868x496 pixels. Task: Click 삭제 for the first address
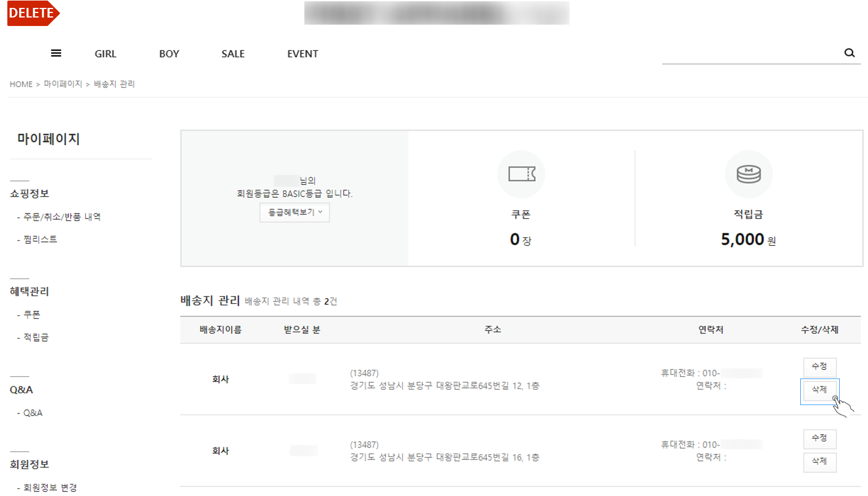(819, 390)
